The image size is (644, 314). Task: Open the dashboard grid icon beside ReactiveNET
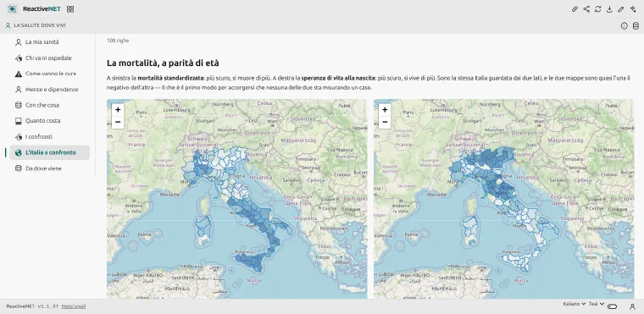click(x=70, y=9)
